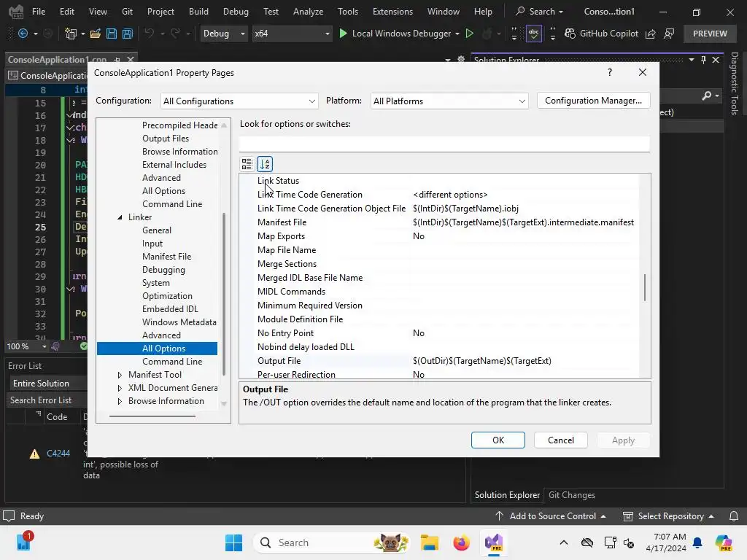Viewport: 747px width, 560px height.
Task: Click the C4244 warning triangle icon
Action: coord(34,454)
